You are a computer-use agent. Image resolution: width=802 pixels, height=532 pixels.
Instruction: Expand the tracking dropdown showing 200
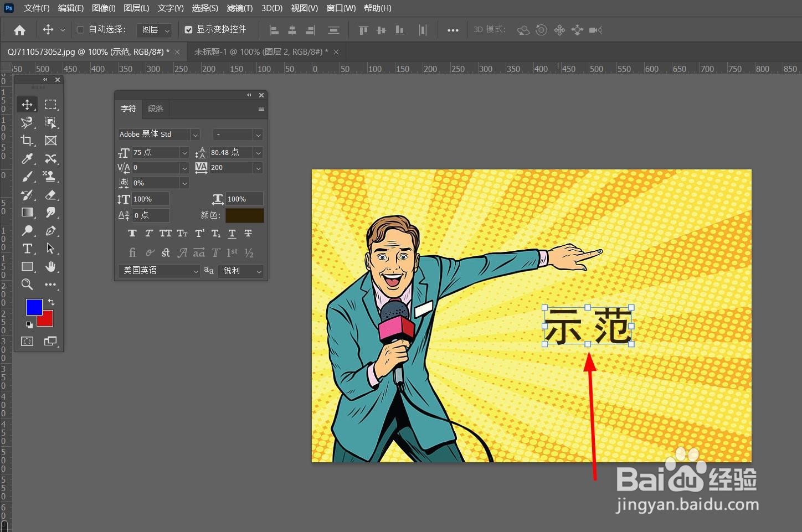pos(258,168)
